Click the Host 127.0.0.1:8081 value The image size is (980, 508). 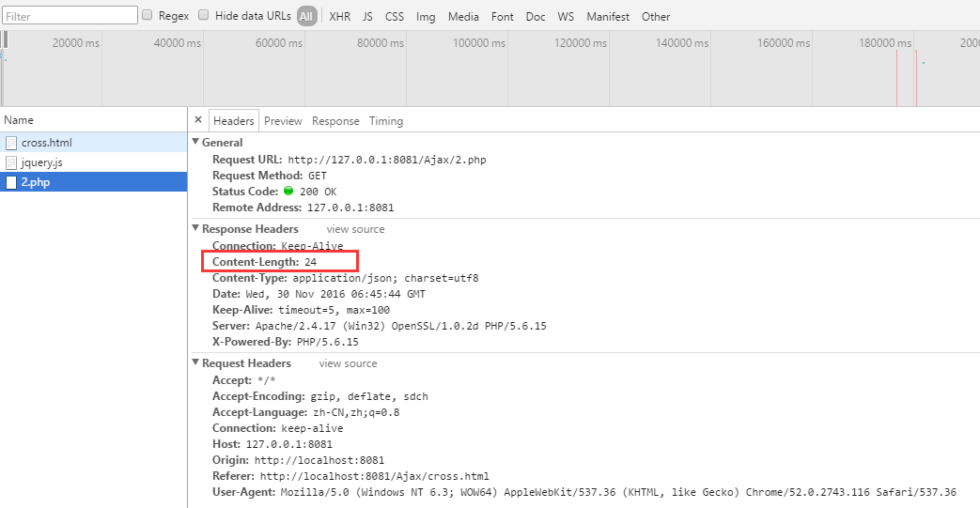(x=288, y=445)
